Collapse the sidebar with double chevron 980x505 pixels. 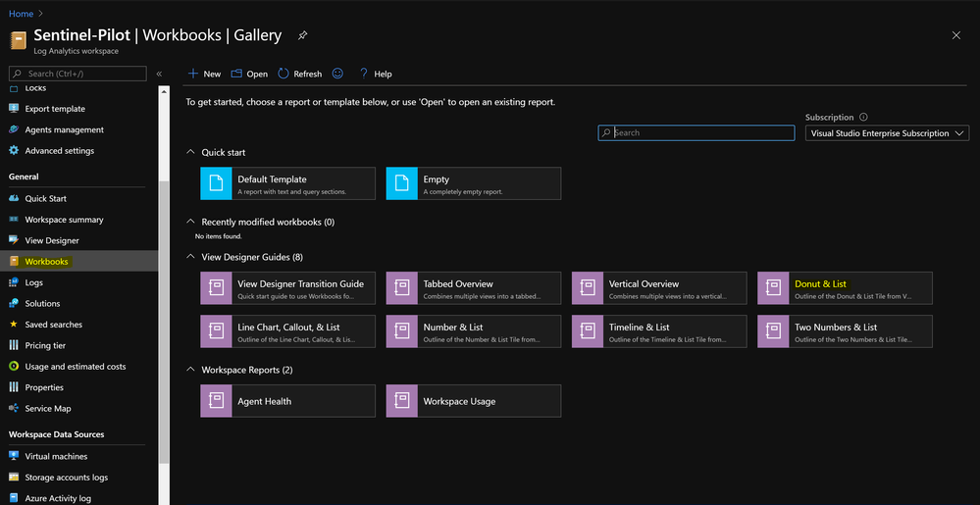point(159,74)
